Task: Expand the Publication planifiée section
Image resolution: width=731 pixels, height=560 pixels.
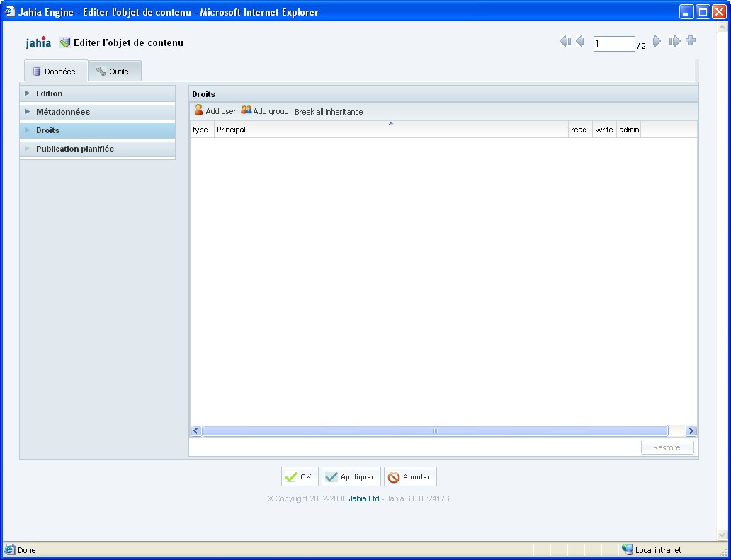Action: tap(28, 149)
